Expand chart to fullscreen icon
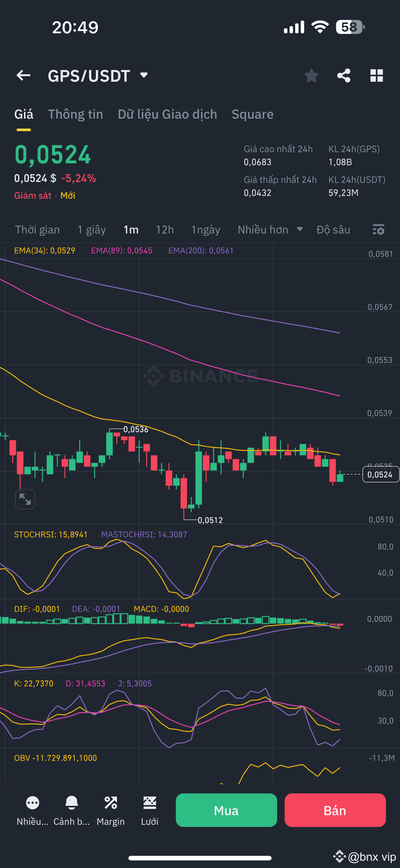 click(x=25, y=499)
